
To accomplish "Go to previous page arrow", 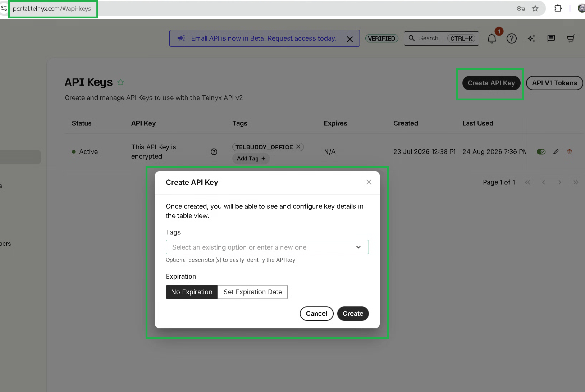I will (x=544, y=182).
